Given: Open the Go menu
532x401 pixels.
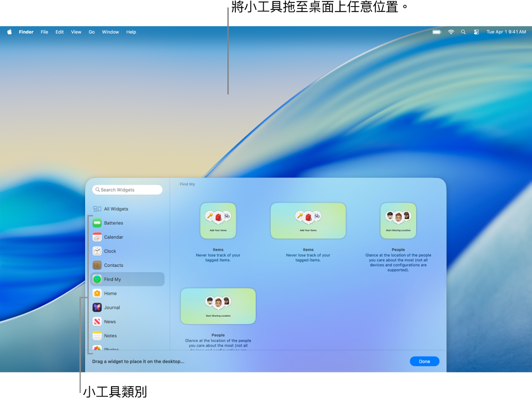Looking at the screenshot, I should click(x=92, y=32).
